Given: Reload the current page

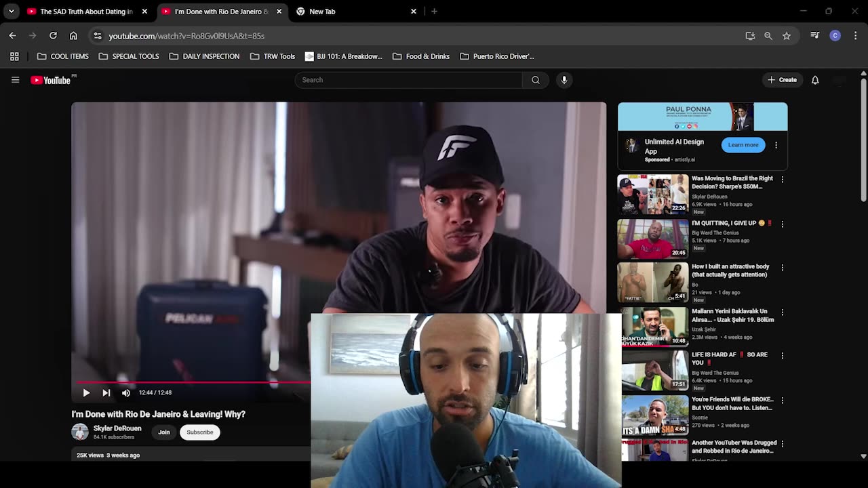Looking at the screenshot, I should click(x=53, y=36).
